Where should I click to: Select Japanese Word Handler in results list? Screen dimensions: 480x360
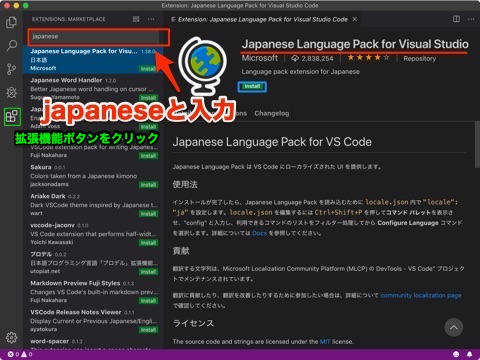pyautogui.click(x=93, y=88)
